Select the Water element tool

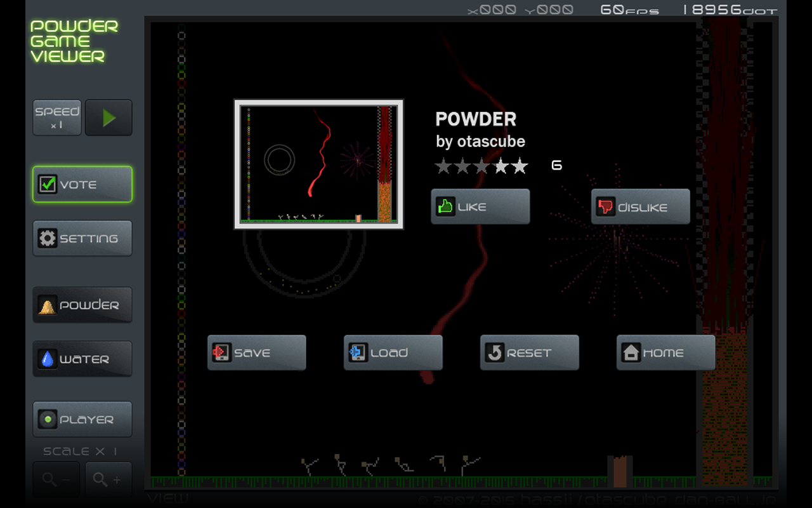pyautogui.click(x=82, y=359)
